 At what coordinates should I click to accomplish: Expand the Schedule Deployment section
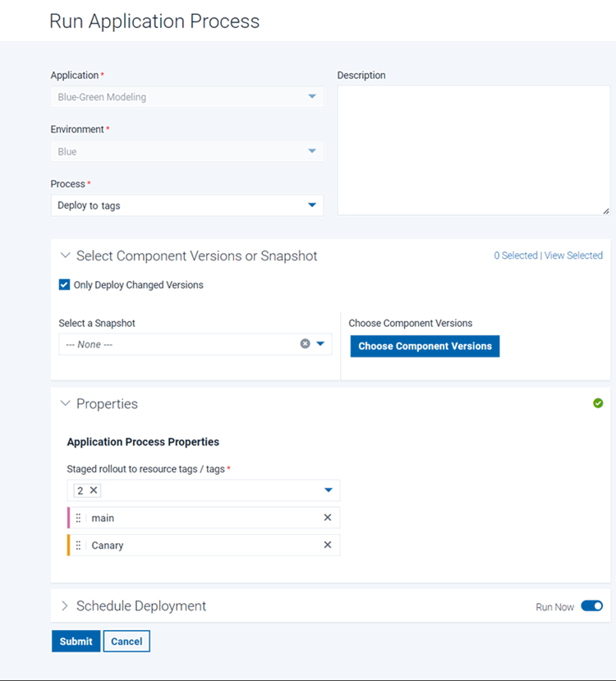click(x=64, y=605)
